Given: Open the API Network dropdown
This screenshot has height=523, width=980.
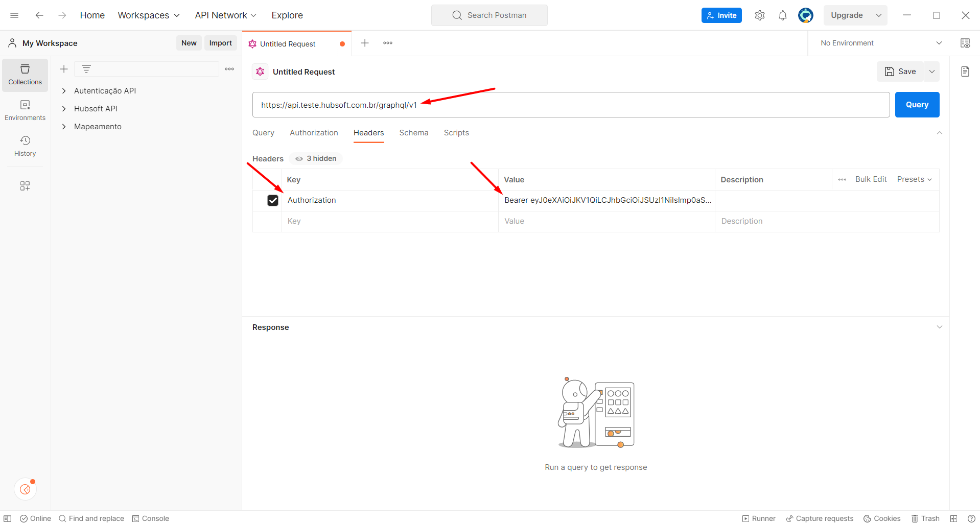Looking at the screenshot, I should click(x=225, y=15).
